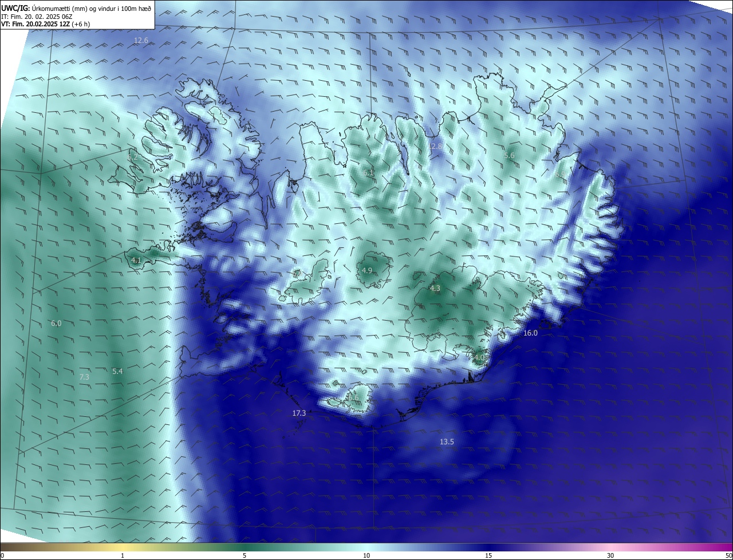
Task: Click the 12.8 precipitation value label
Action: 435,147
